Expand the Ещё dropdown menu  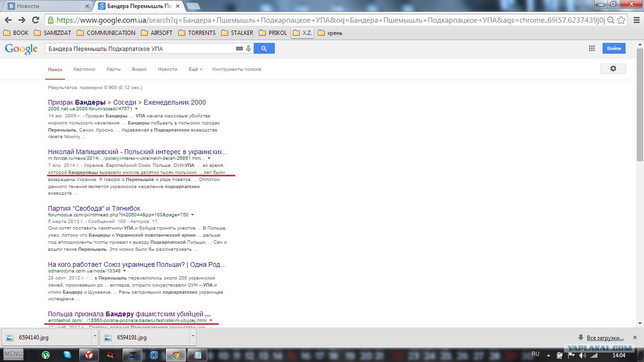195,69
